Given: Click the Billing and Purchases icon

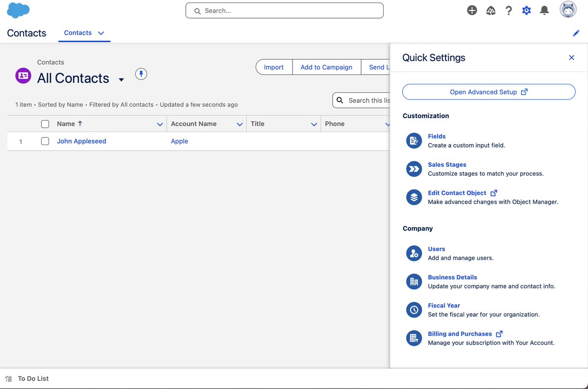Looking at the screenshot, I should [x=414, y=338].
